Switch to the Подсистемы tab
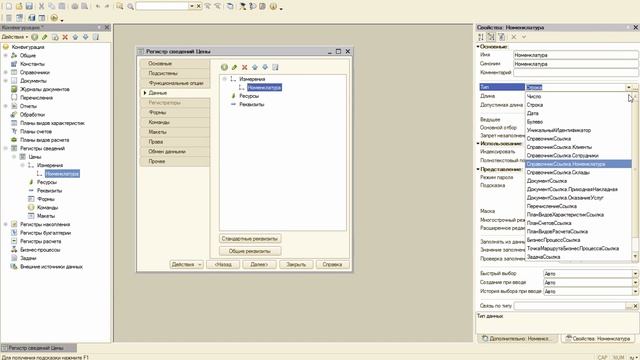Image resolution: width=640 pixels, height=360 pixels. [175, 73]
